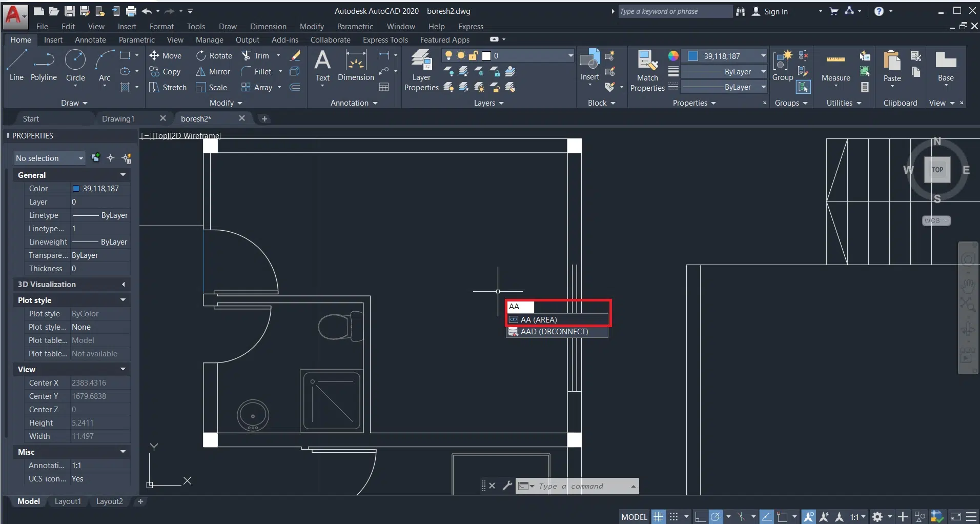Open the No selection dropdown
This screenshot has width=980, height=524.
click(49, 158)
